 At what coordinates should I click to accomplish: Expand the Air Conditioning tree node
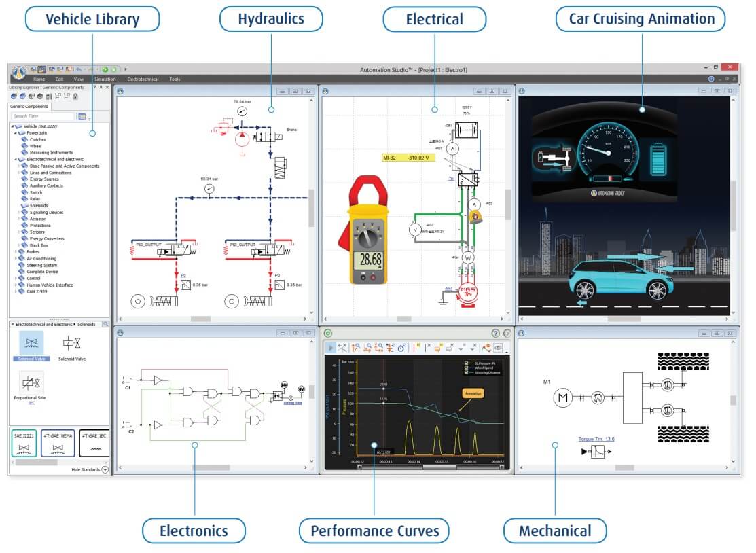pyautogui.click(x=16, y=258)
